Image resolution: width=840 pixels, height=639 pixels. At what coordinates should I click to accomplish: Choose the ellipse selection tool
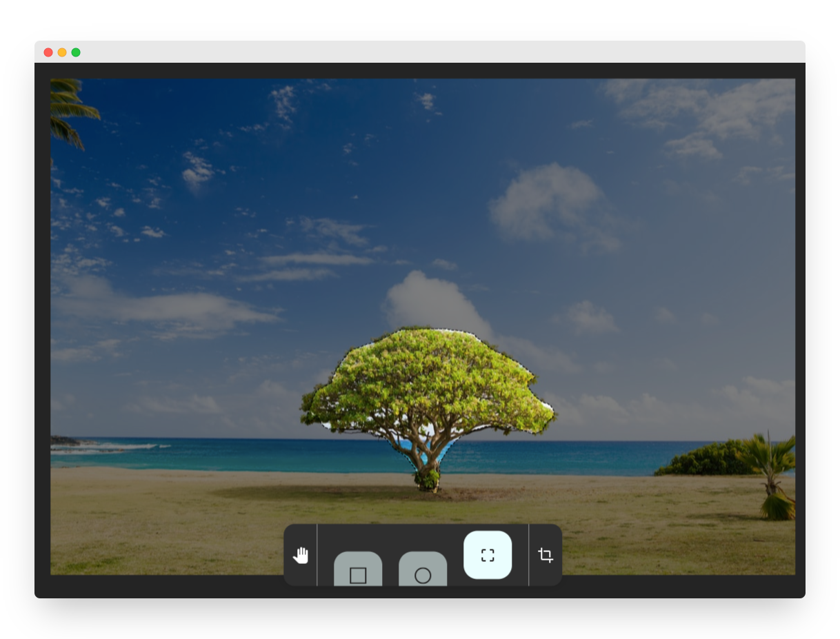pos(423,569)
